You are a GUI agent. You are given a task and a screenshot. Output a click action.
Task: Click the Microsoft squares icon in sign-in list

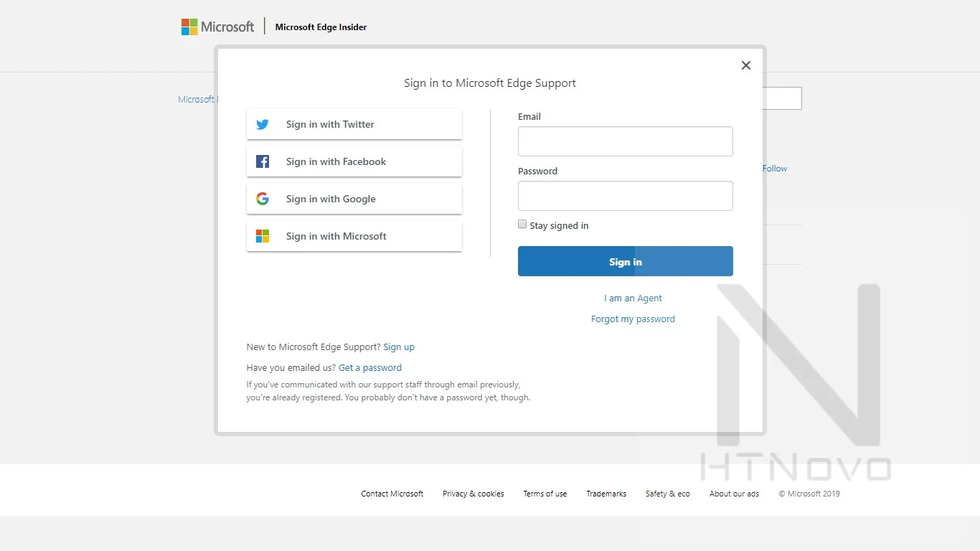point(263,236)
